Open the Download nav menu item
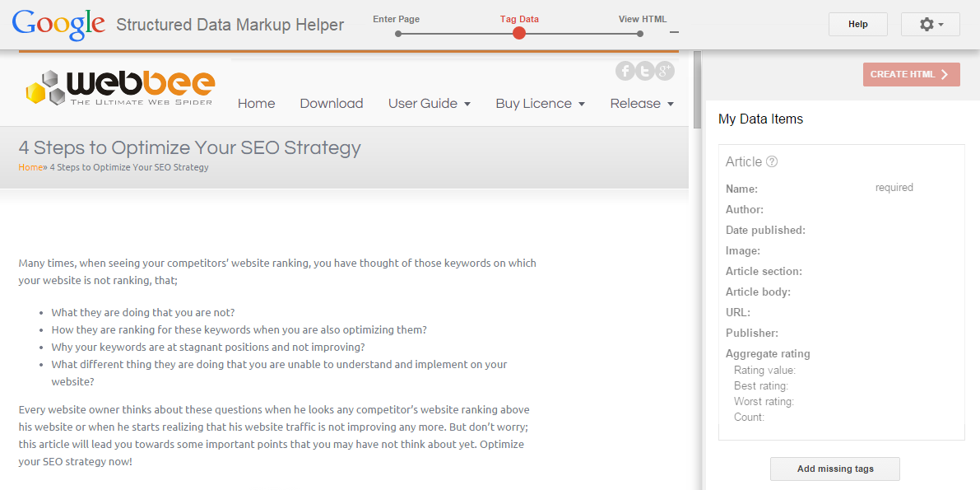Screen dimensions: 980x490 click(332, 103)
